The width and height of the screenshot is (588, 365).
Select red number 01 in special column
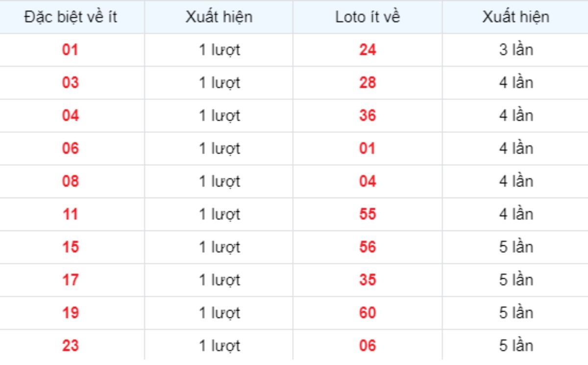pyautogui.click(x=71, y=50)
